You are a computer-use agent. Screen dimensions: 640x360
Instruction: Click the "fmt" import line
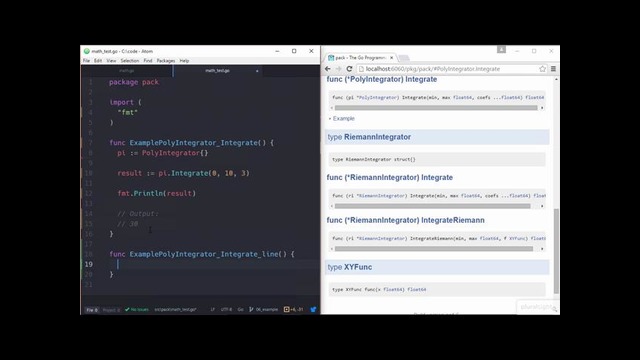pos(127,112)
